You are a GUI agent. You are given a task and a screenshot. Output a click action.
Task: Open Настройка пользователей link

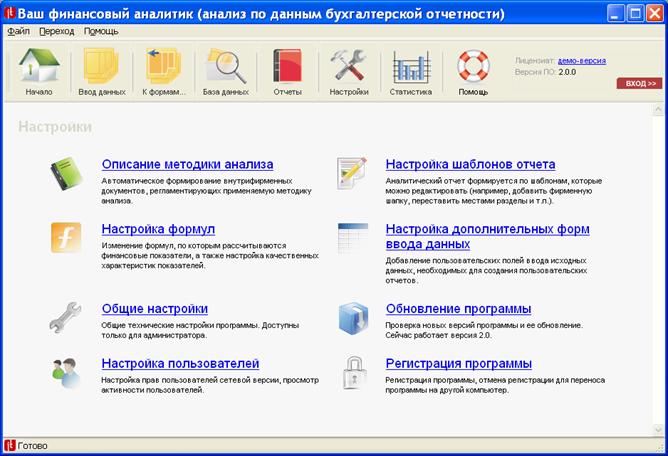point(180,363)
